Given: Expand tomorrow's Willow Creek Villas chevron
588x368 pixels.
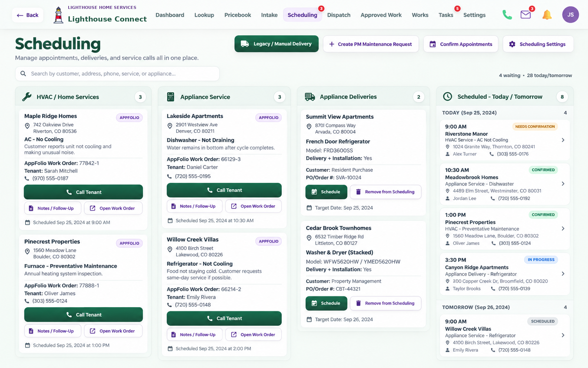Looking at the screenshot, I should (x=563, y=335).
